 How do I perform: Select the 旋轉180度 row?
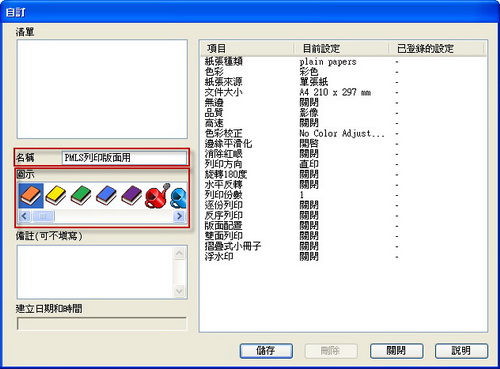pyautogui.click(x=343, y=175)
